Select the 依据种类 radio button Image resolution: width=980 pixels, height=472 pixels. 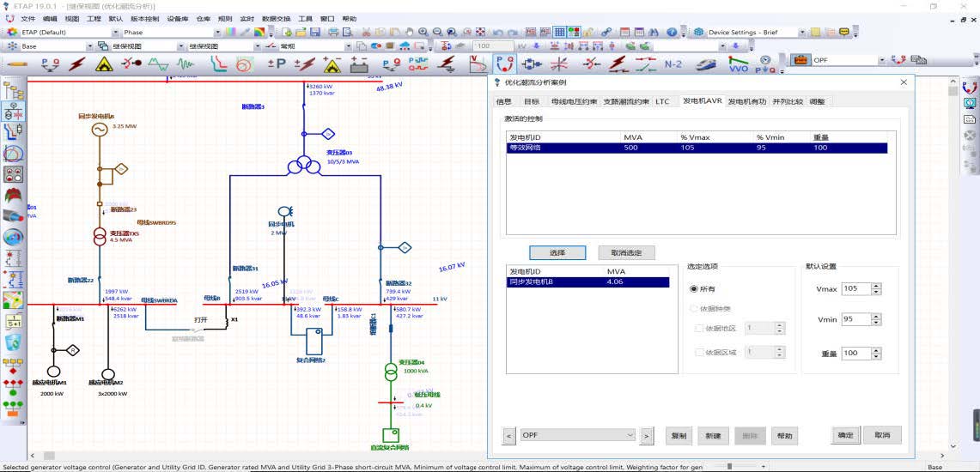click(x=694, y=308)
